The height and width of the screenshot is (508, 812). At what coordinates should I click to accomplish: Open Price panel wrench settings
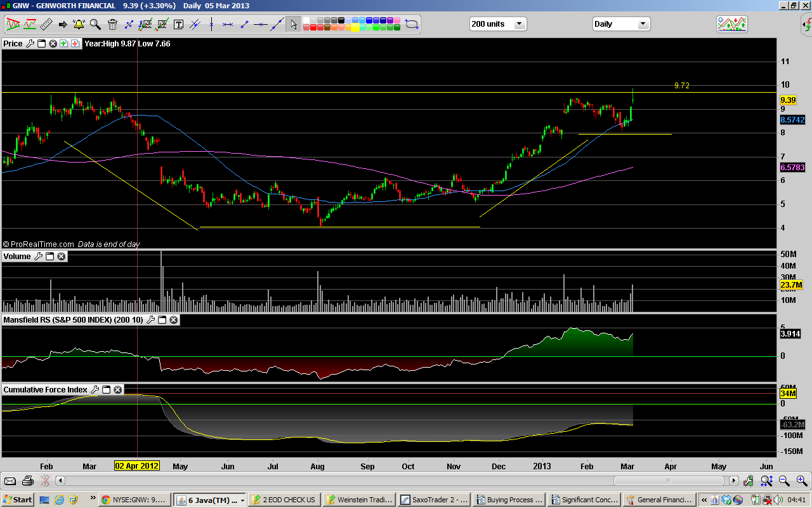click(30, 44)
